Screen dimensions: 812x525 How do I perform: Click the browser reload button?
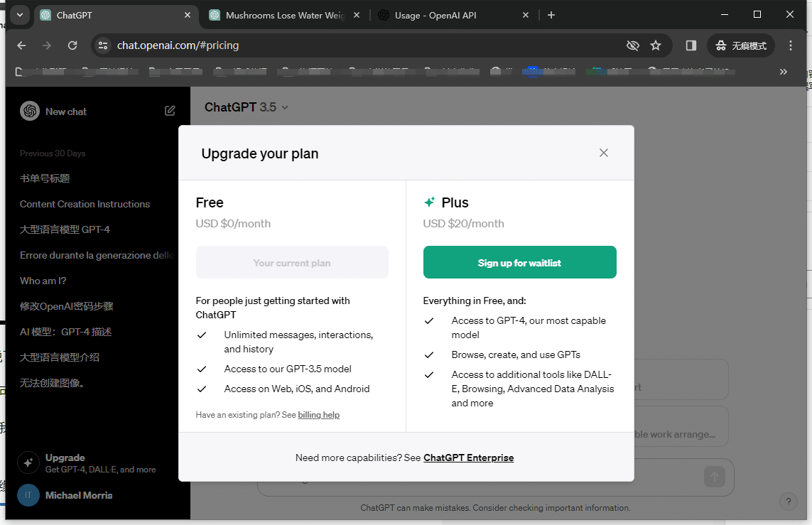pyautogui.click(x=72, y=45)
